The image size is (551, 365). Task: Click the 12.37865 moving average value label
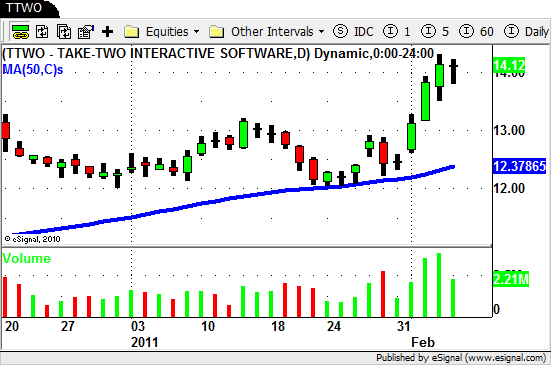pos(520,166)
